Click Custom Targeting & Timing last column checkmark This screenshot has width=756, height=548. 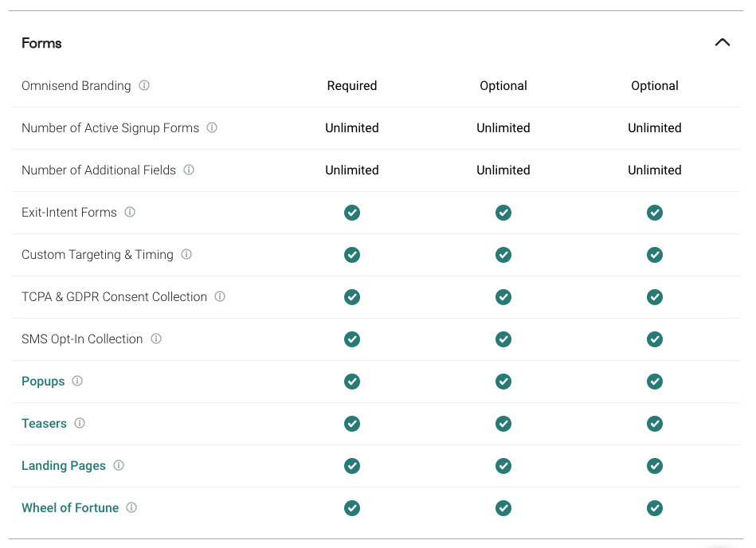[x=655, y=254]
